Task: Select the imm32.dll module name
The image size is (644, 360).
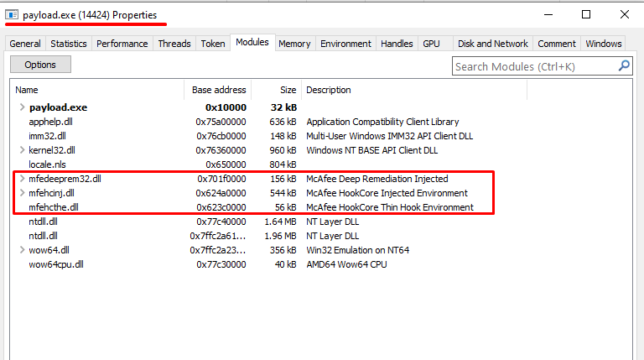Action: tap(47, 136)
